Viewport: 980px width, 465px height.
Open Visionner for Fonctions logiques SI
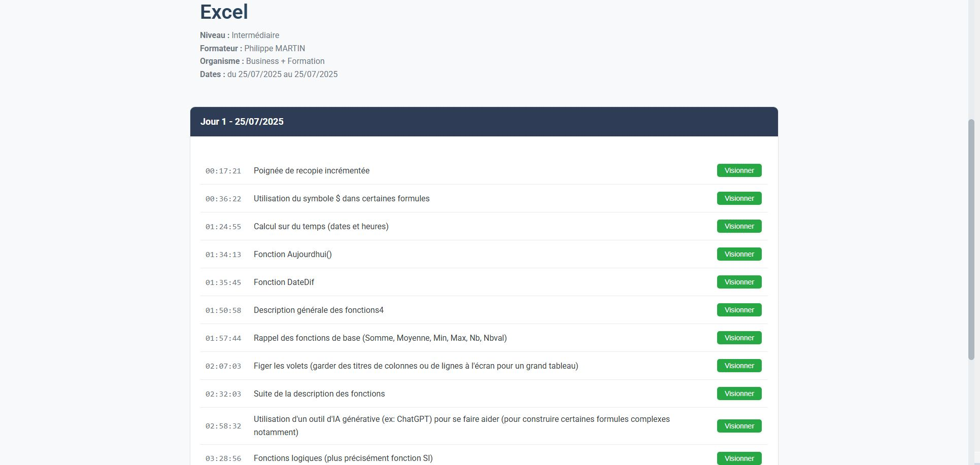click(738, 458)
